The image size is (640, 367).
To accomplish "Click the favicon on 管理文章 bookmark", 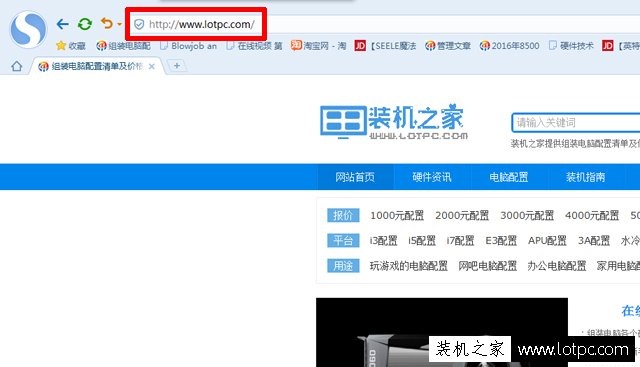I will (430, 46).
